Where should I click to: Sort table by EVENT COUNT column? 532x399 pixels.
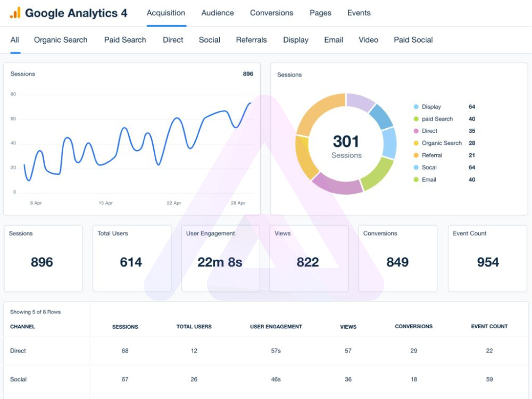point(489,327)
